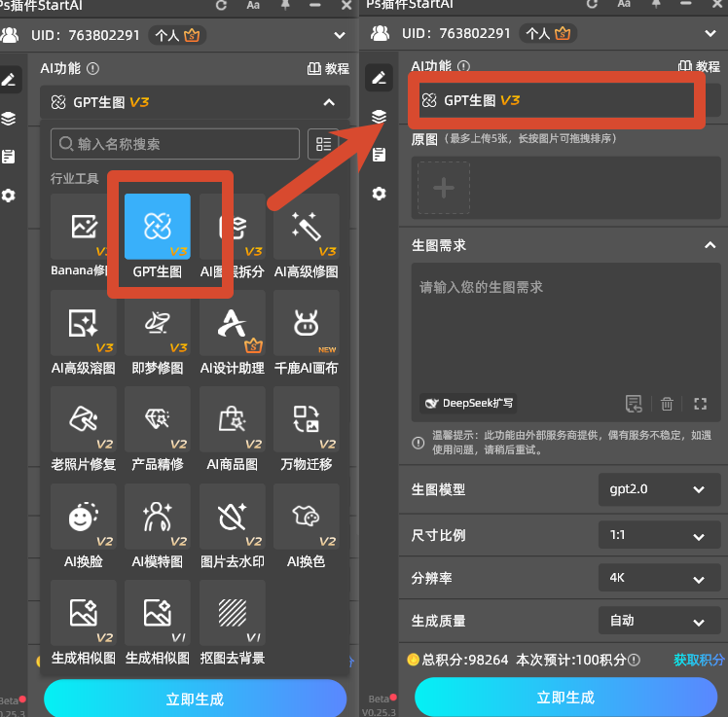Select the 万物迁移 tool
Image resolution: width=728 pixels, height=717 pixels.
pyautogui.click(x=307, y=419)
